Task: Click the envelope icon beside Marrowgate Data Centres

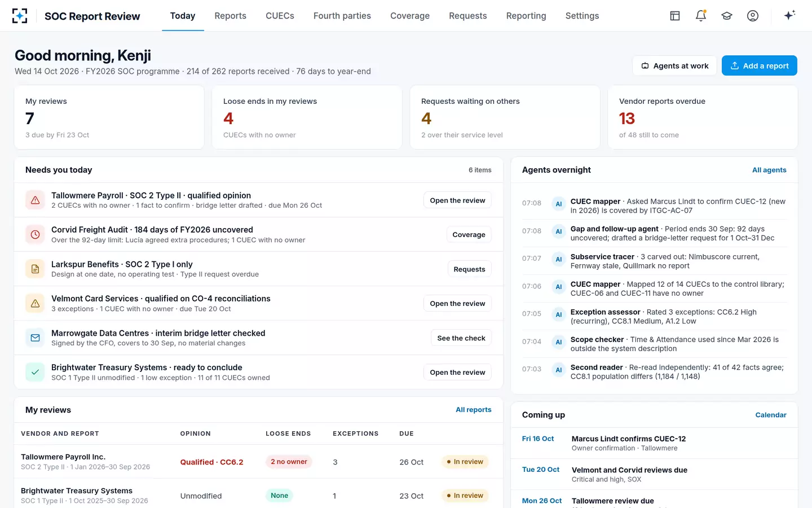Action: tap(35, 338)
